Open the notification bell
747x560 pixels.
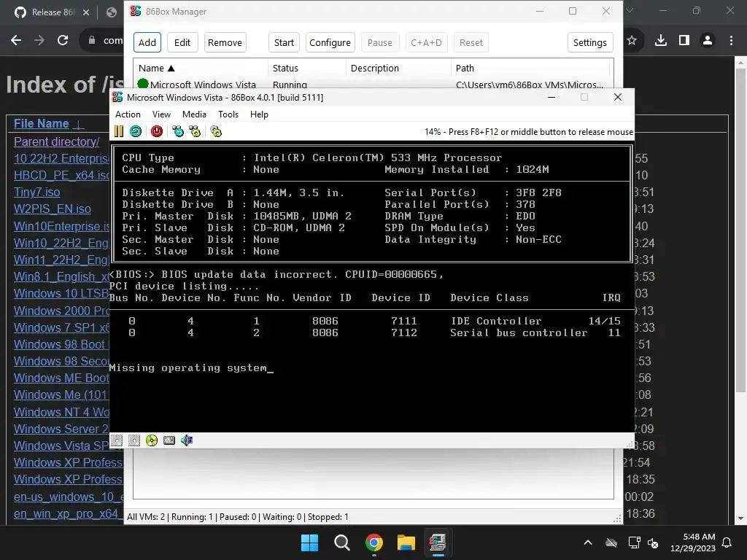pyautogui.click(x=727, y=542)
